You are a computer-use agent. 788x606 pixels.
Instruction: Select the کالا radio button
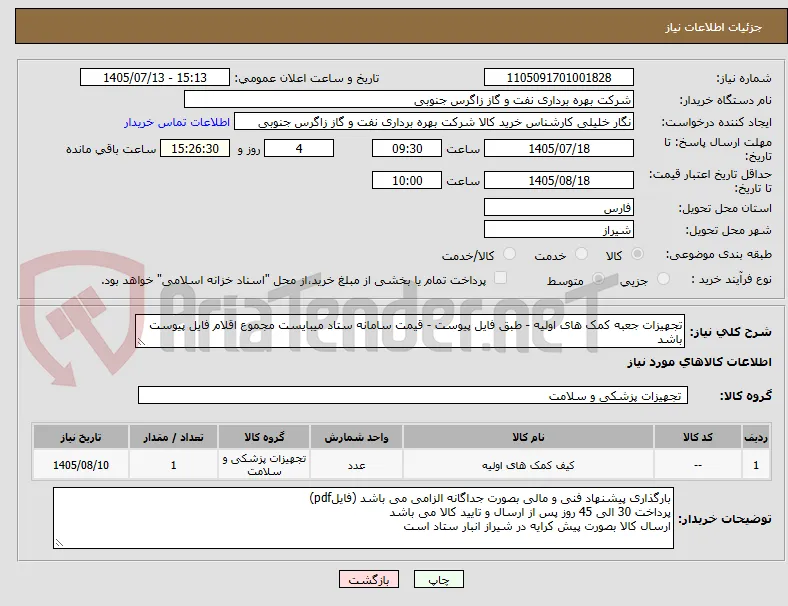pyautogui.click(x=637, y=254)
